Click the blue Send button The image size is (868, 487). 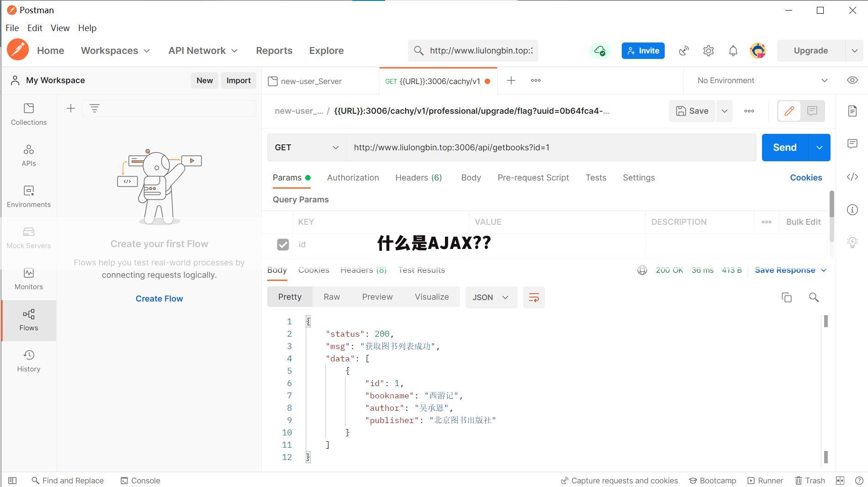784,148
